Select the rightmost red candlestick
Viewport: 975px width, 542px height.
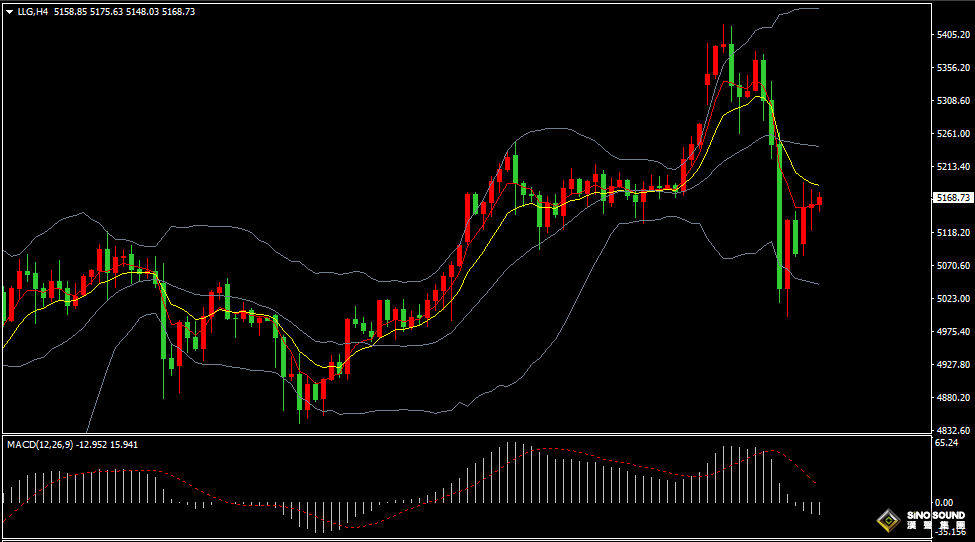coord(819,201)
